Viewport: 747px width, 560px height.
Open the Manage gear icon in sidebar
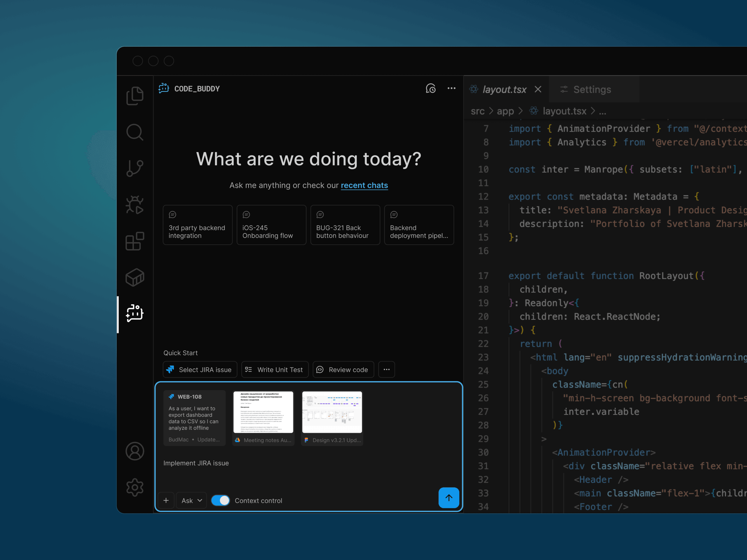click(x=135, y=487)
